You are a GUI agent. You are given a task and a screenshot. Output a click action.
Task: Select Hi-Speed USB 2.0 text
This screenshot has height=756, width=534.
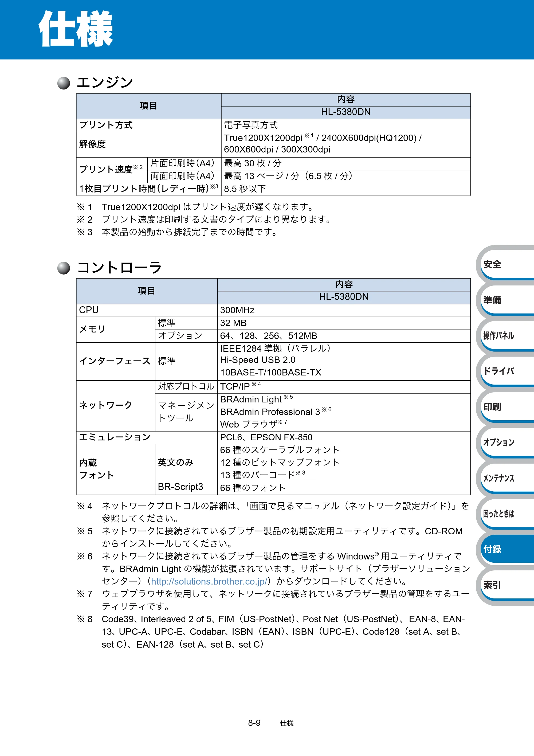257,360
